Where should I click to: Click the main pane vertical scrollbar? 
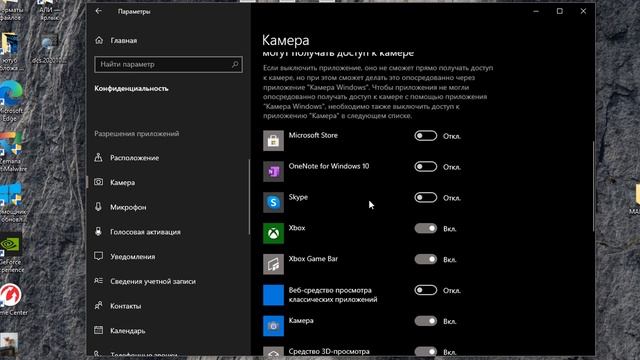pos(593,187)
